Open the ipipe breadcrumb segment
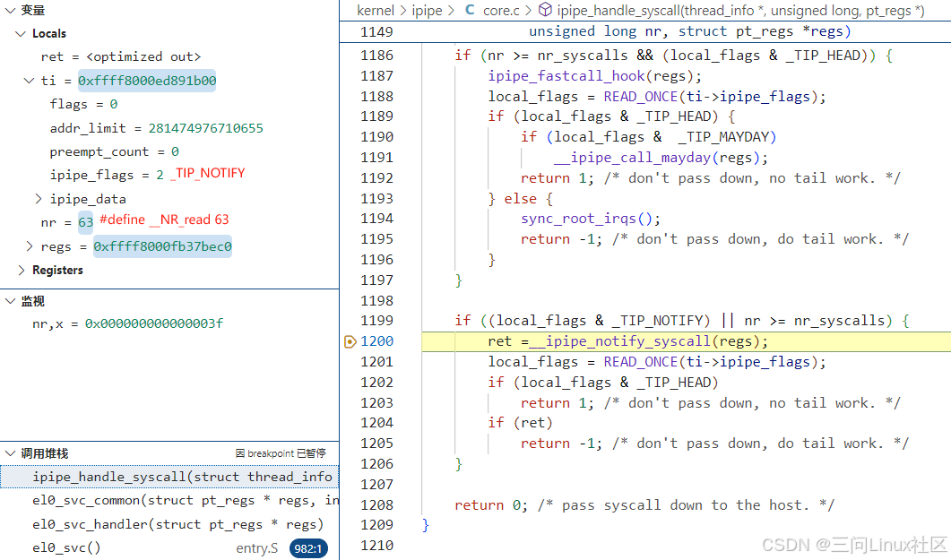 point(427,10)
